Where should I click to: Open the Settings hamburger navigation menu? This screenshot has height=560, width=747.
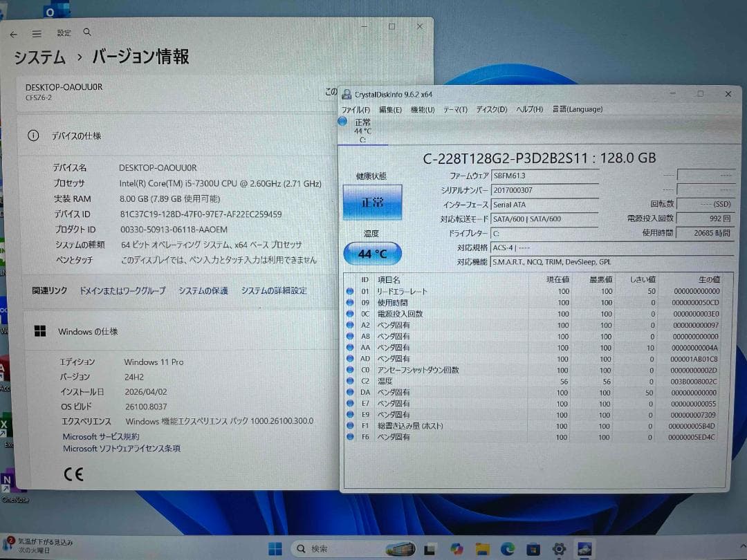[37, 32]
